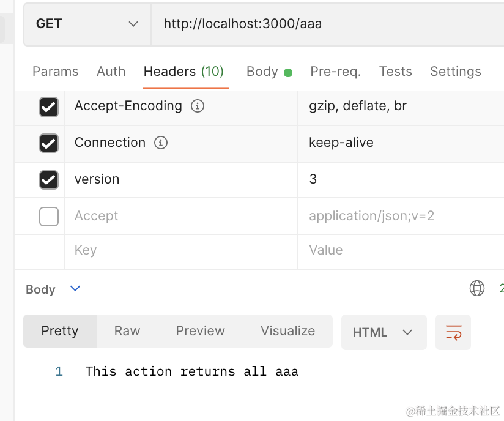Open the Auth tab
Image resolution: width=504 pixels, height=421 pixels.
111,72
